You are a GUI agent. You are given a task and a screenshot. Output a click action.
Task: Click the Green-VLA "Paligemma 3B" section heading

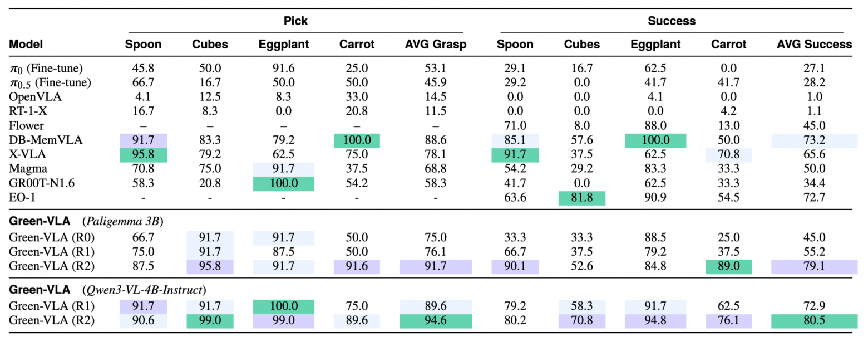pyautogui.click(x=86, y=220)
